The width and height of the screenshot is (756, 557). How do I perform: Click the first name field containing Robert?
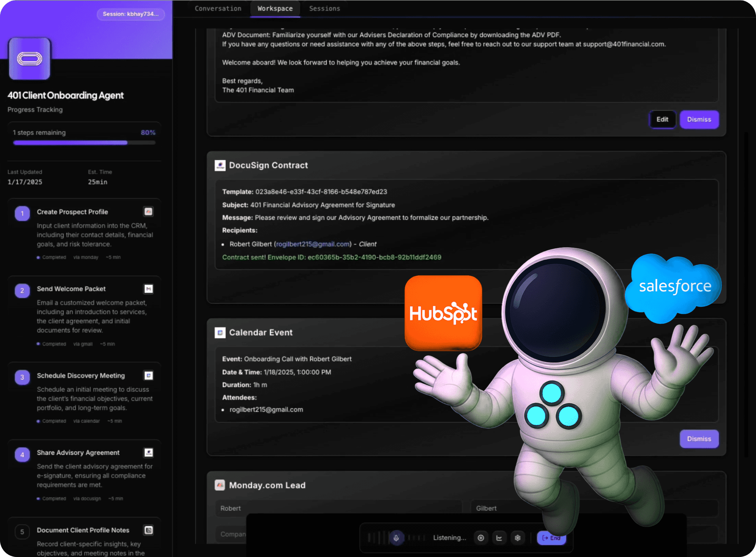coord(338,508)
